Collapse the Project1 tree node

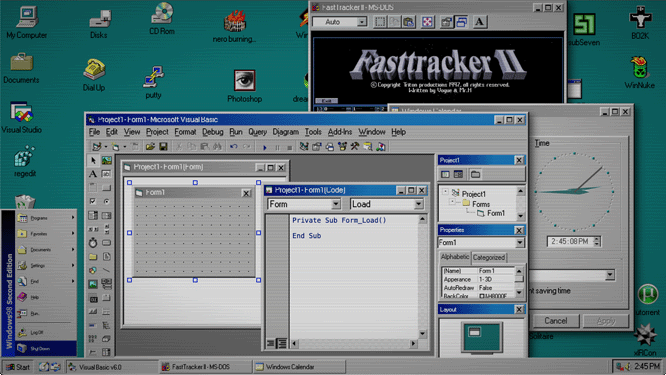point(446,192)
